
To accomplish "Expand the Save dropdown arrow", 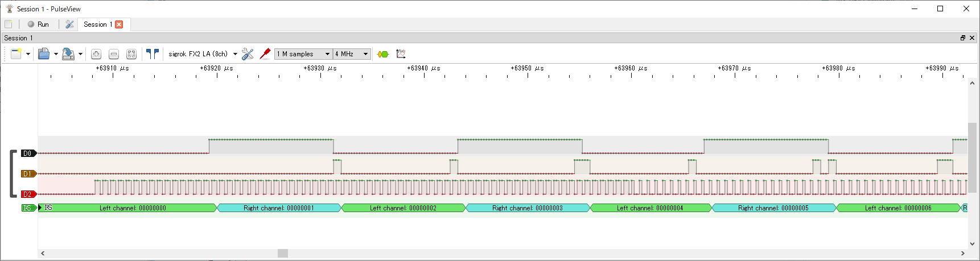I will pyautogui.click(x=80, y=54).
